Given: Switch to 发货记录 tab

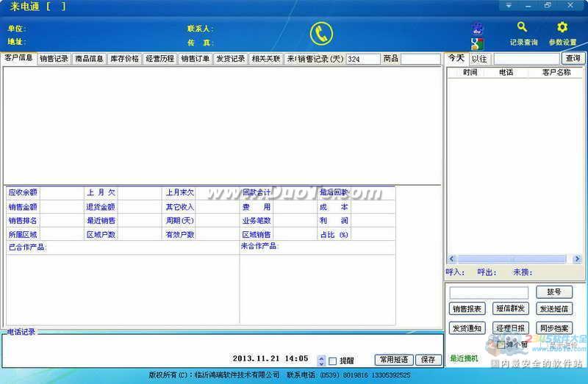Looking at the screenshot, I should tap(231, 59).
